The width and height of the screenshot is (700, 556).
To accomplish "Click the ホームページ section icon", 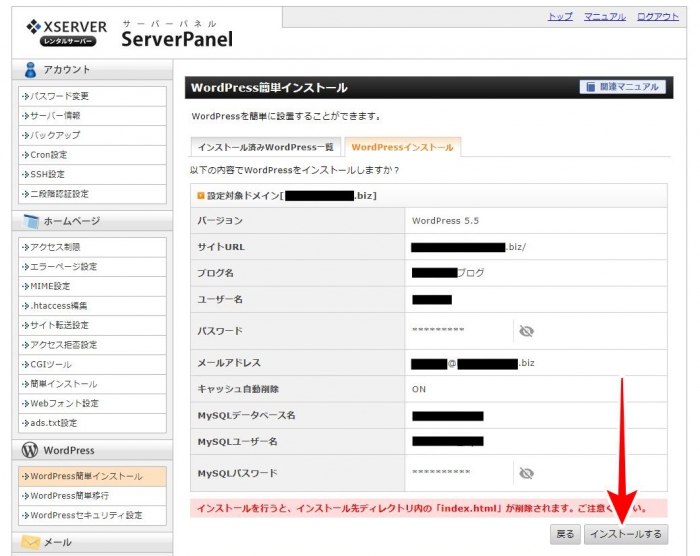I will click(x=31, y=221).
